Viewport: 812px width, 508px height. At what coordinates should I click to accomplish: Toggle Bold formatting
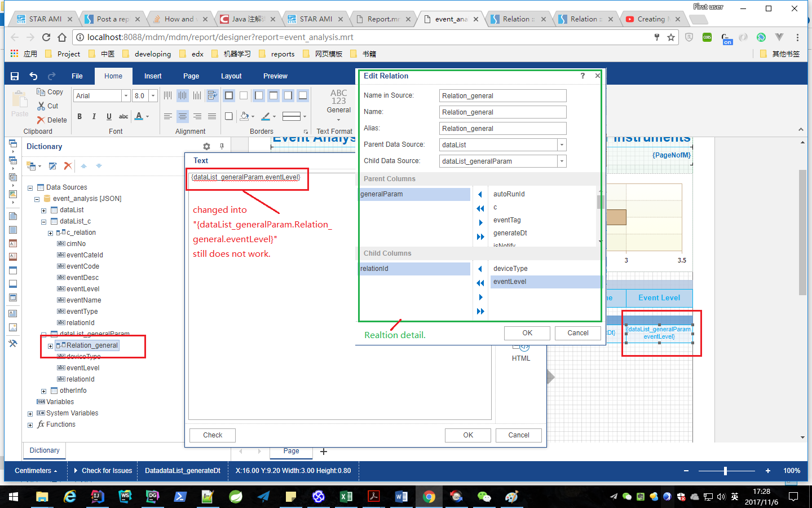(80, 116)
